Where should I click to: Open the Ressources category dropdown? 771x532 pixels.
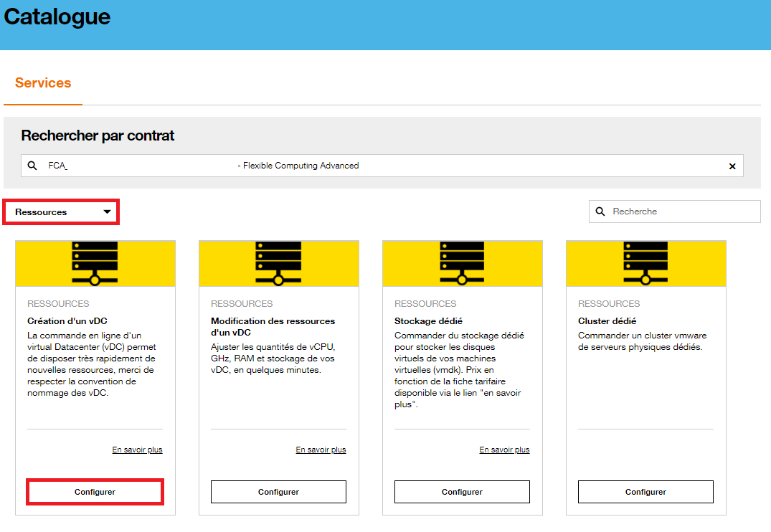pyautogui.click(x=61, y=212)
